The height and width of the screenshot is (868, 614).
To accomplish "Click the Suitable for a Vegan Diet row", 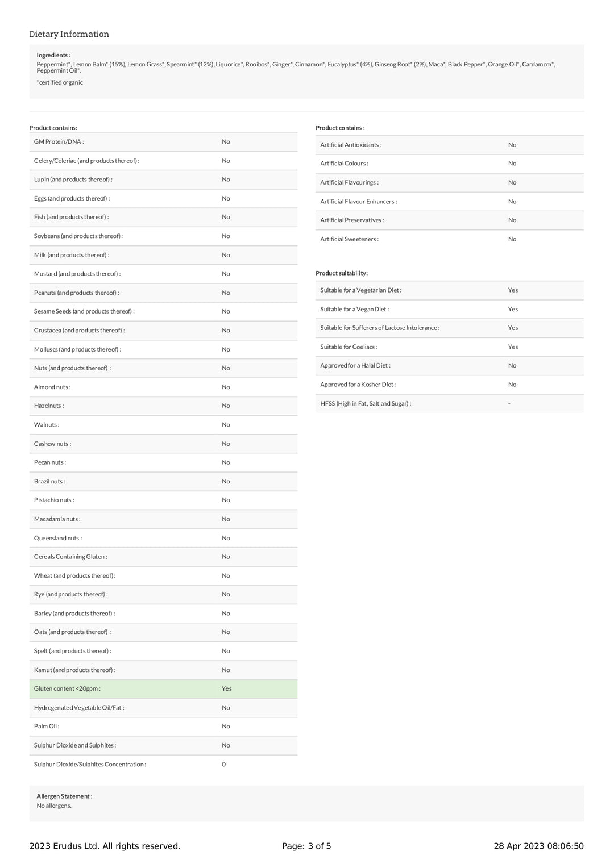I will [x=449, y=309].
